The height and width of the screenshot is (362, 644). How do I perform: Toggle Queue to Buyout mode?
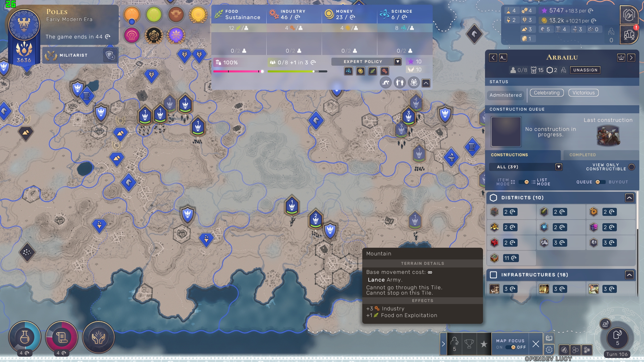click(600, 182)
